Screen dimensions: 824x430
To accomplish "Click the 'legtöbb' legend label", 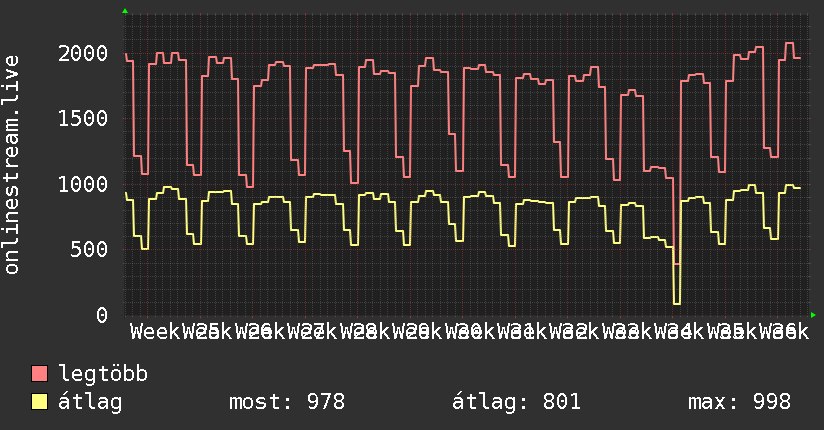I will tap(103, 373).
